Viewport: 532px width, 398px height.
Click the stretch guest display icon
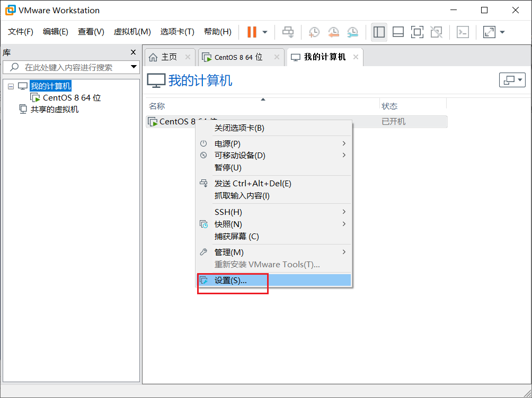click(489, 32)
